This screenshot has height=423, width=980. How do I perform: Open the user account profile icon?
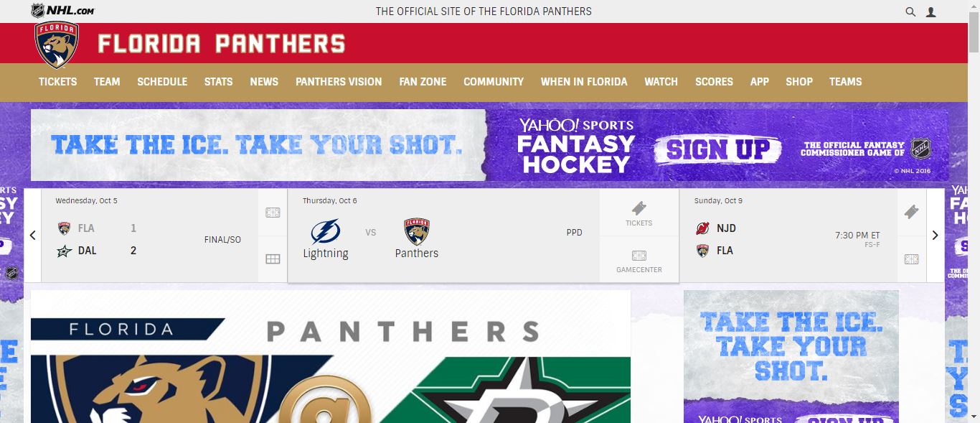(x=930, y=11)
